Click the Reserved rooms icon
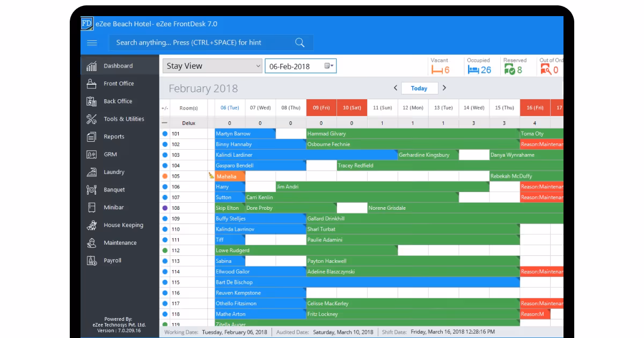Screen dimensions: 644x338 point(509,70)
